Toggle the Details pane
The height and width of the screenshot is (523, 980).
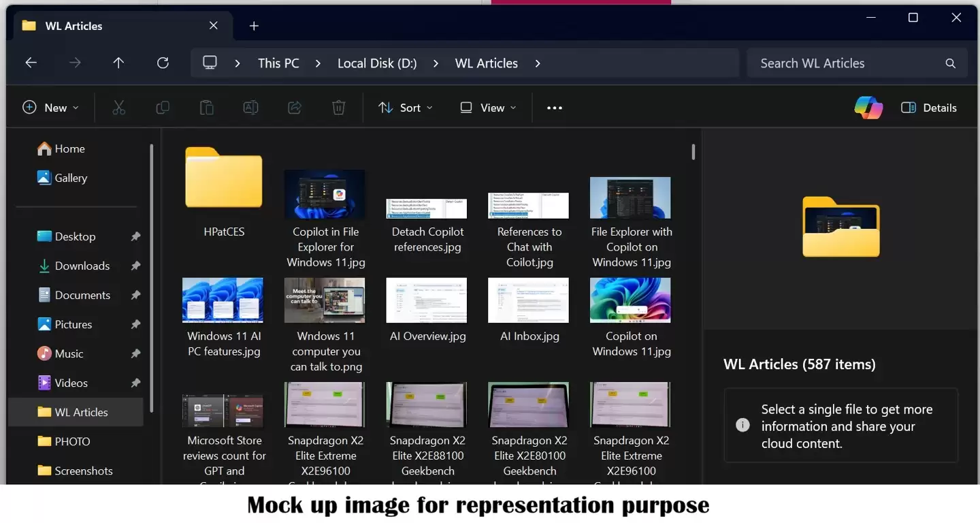928,107
